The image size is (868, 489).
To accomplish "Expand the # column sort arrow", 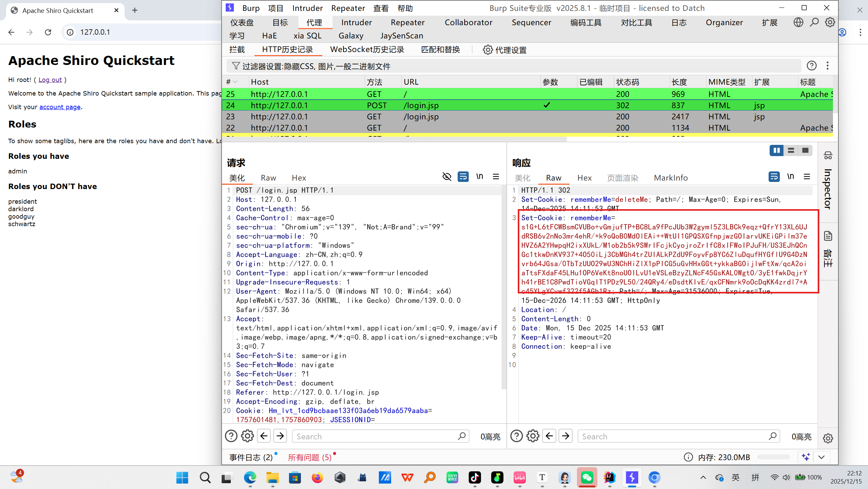I will [235, 82].
